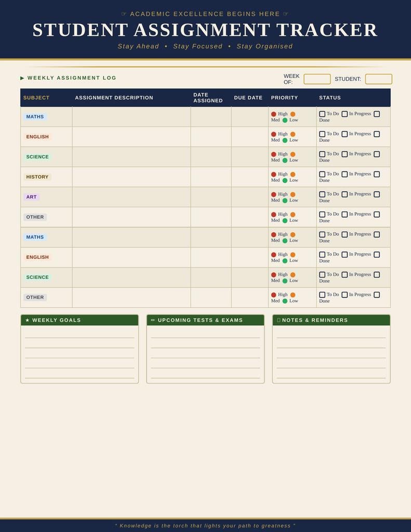Click the WEEKLY GOALS section heading

coord(56,320)
